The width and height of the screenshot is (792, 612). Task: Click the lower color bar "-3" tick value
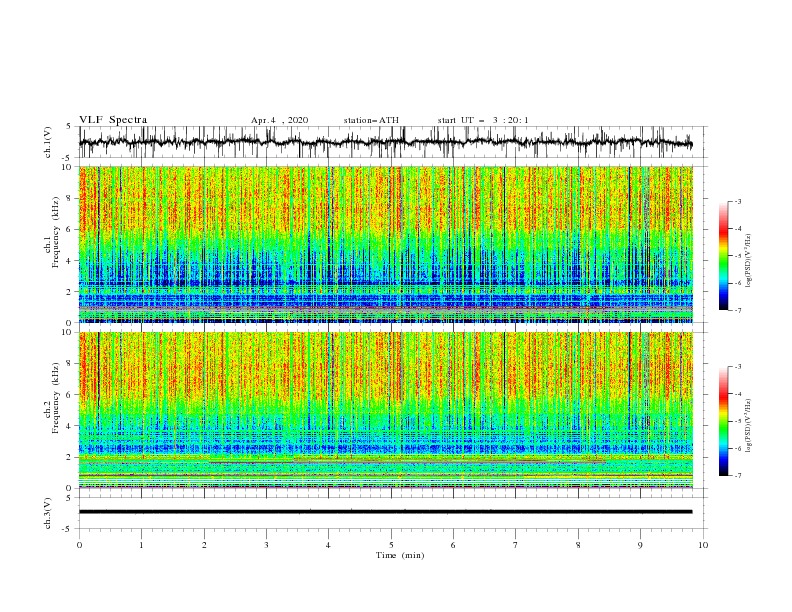pos(738,367)
